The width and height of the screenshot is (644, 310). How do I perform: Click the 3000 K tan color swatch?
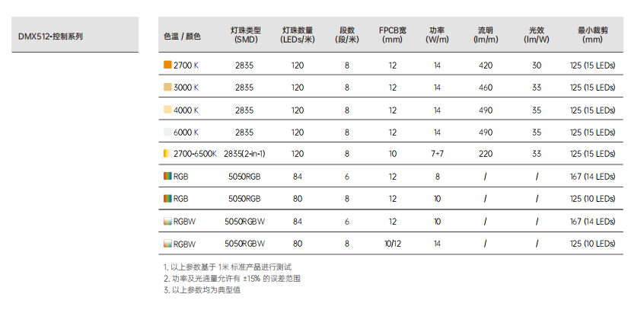167,87
